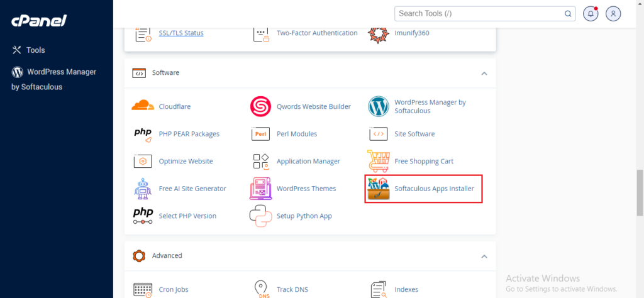This screenshot has height=298, width=644.
Task: Click the Setup Python App icon
Action: [261, 216]
